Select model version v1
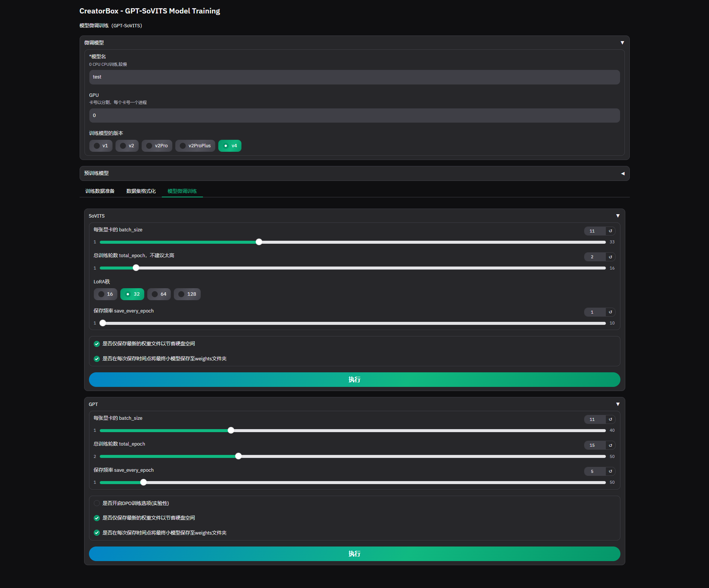This screenshot has width=709, height=588. coord(101,146)
